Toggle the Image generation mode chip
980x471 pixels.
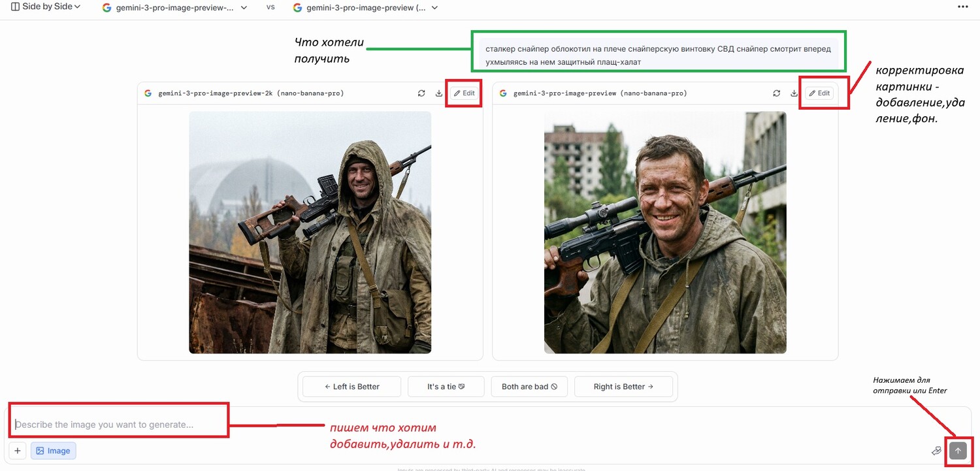53,451
